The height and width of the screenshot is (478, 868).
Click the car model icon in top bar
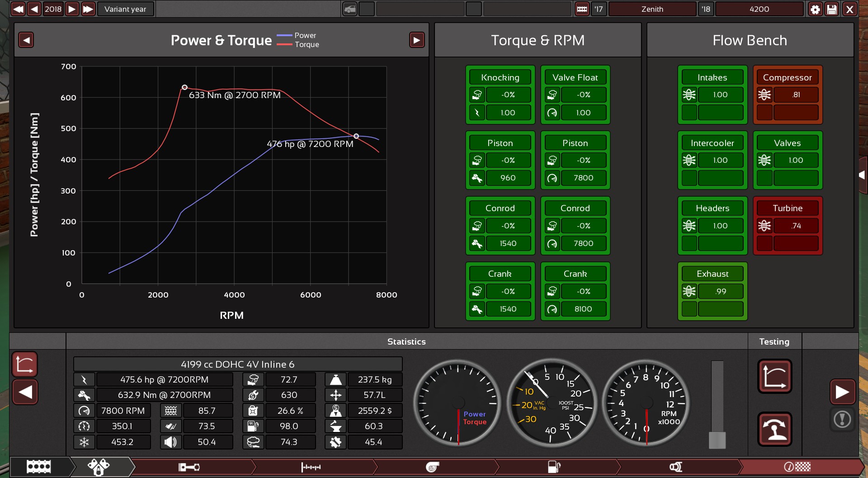click(x=349, y=9)
